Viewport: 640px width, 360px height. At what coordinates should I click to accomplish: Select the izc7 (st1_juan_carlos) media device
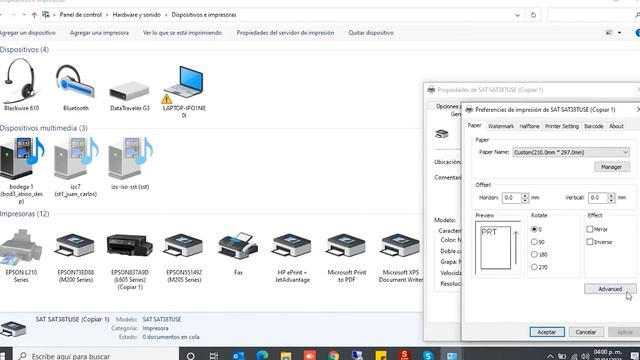coord(76,167)
